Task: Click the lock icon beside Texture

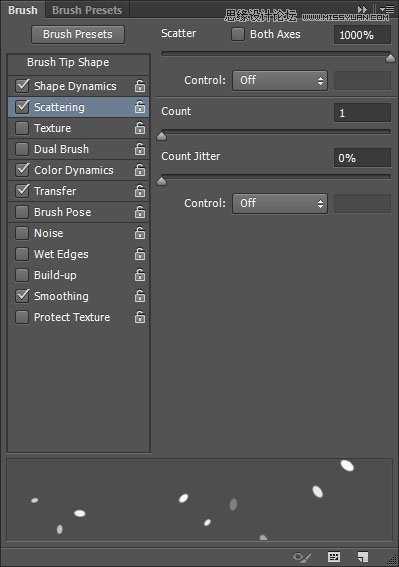Action: click(x=140, y=128)
